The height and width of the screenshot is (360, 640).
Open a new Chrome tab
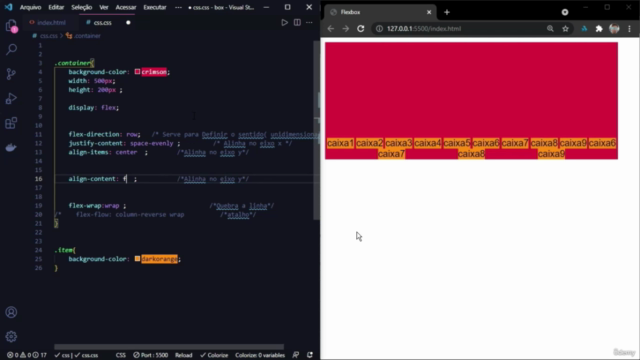[447, 12]
